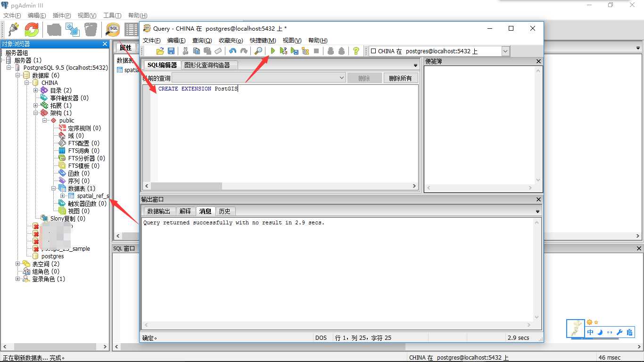
Task: Open the 工具(T) menu in pgAdmin
Action: (112, 16)
